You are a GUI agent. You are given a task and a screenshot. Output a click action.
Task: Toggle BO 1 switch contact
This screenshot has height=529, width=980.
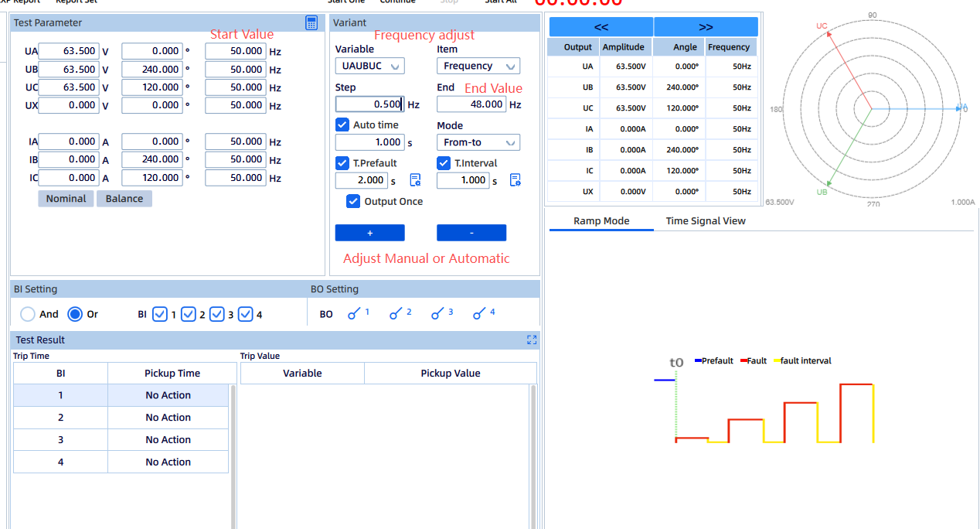click(355, 314)
